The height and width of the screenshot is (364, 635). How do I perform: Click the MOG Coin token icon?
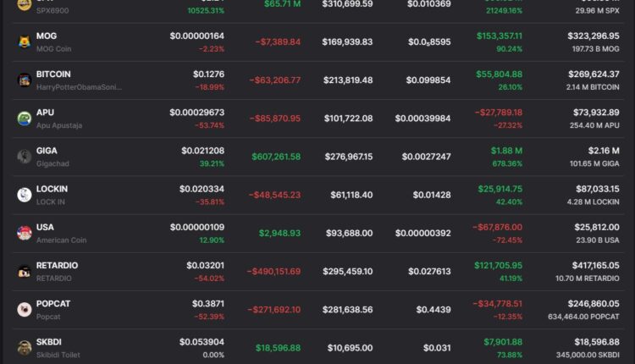pos(24,42)
